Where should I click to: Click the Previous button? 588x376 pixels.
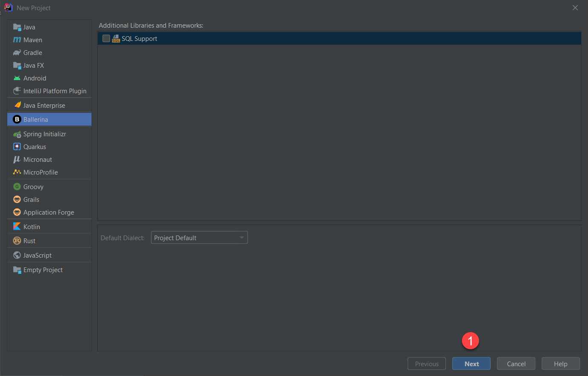(x=427, y=364)
